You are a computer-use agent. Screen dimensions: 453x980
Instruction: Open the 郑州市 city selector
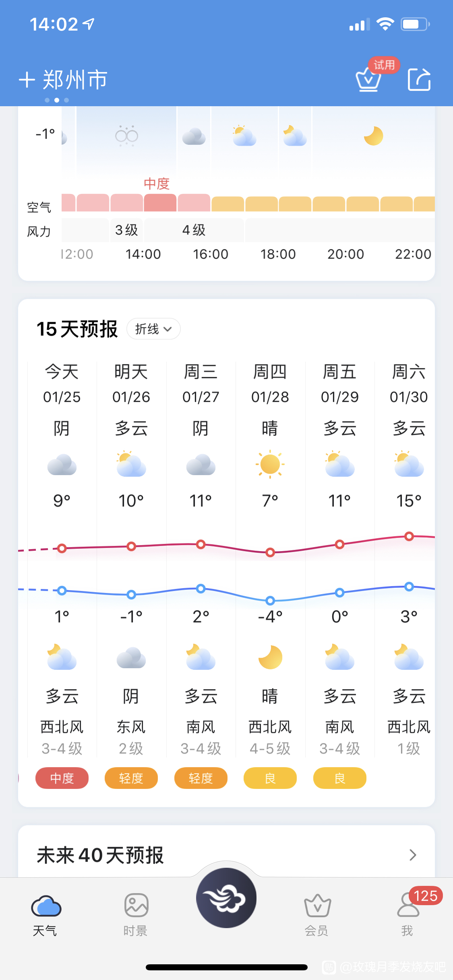pos(75,80)
